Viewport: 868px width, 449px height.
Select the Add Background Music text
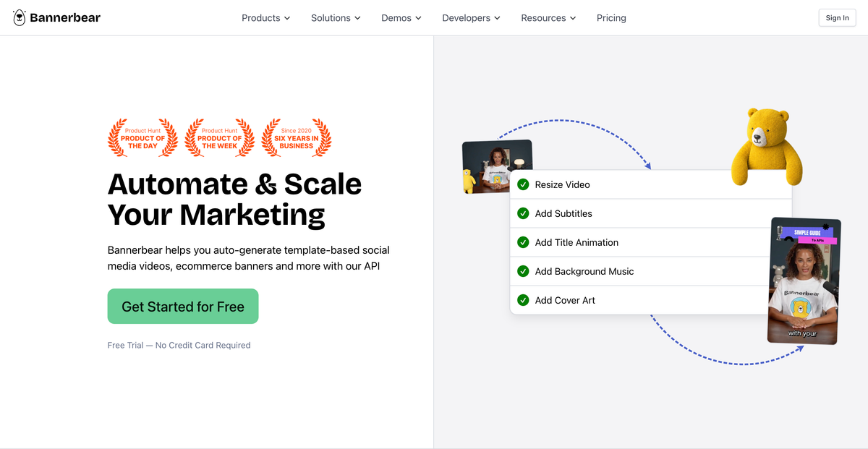(584, 271)
